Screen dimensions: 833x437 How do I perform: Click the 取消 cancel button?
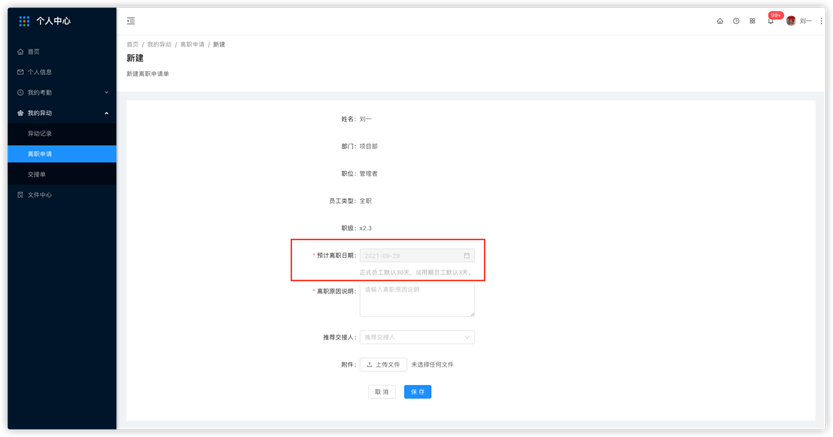(381, 392)
